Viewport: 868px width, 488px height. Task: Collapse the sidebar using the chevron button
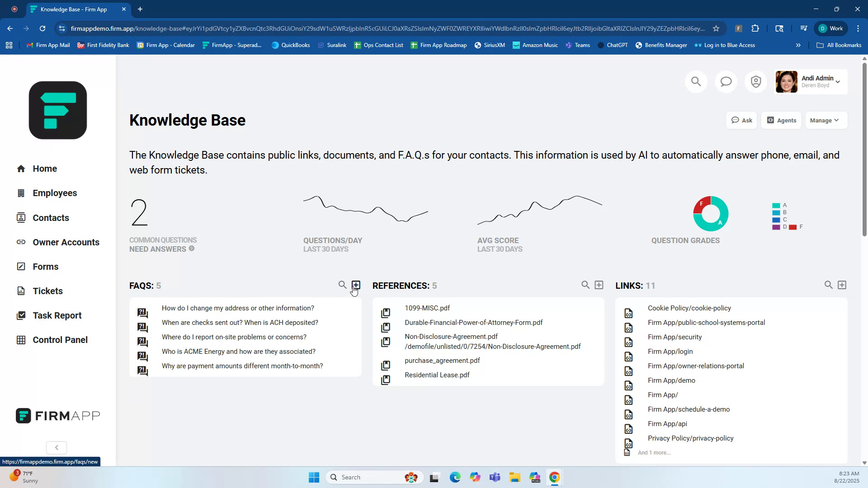56,447
